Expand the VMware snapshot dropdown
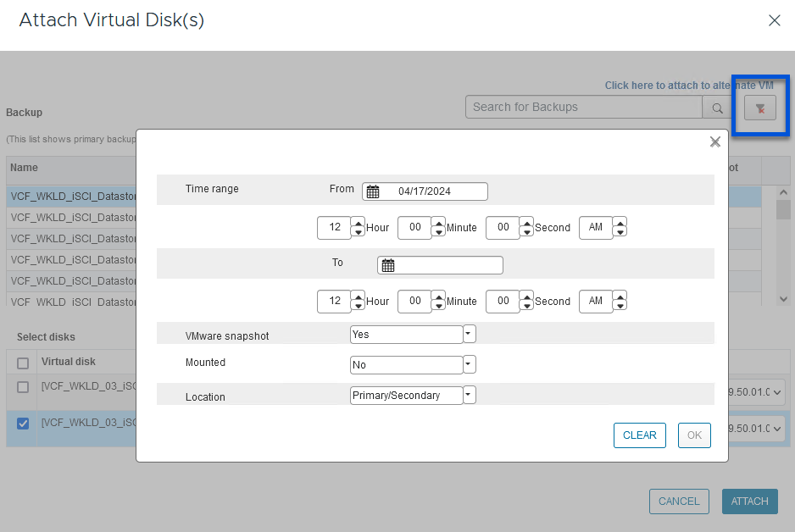 pos(470,334)
